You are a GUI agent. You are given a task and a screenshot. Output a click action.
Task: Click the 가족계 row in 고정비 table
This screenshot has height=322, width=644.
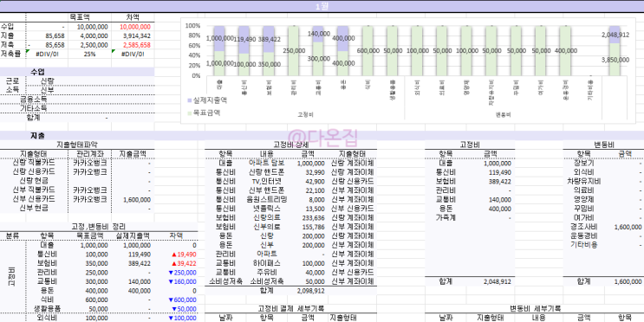446,218
